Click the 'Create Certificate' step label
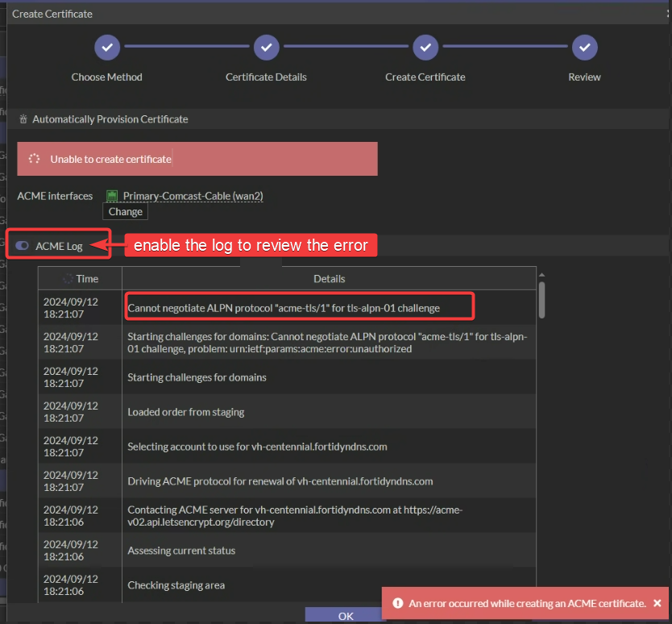 [x=425, y=77]
